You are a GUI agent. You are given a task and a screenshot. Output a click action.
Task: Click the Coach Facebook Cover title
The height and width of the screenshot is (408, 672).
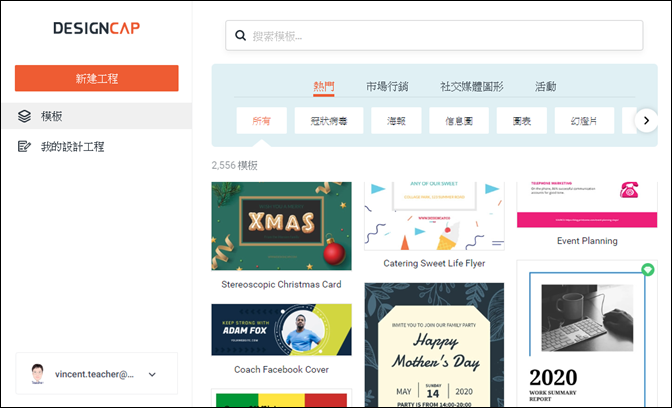(x=281, y=369)
